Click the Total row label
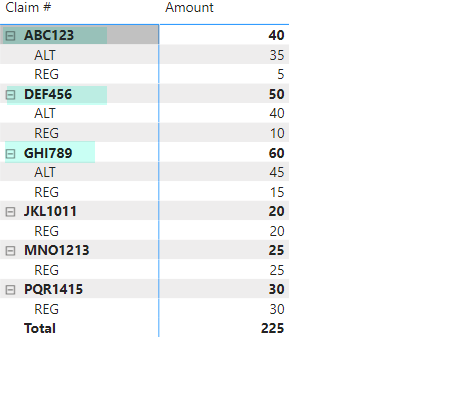This screenshot has width=473, height=405. (40, 329)
